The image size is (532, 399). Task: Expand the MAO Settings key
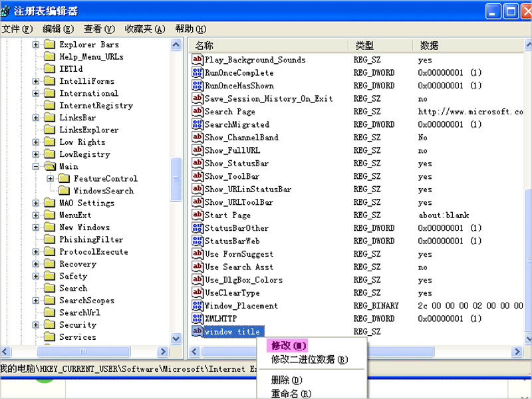[x=36, y=203]
